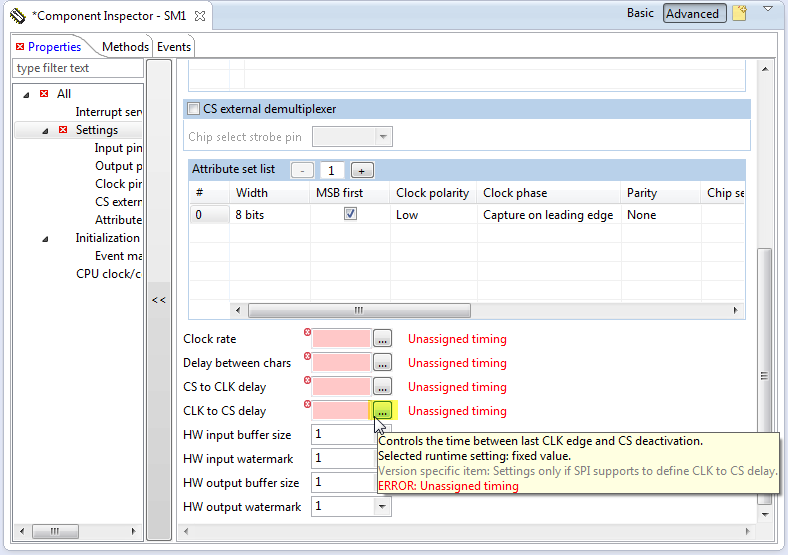
Task: Enable the CS external demultiplexer checkbox
Action: coord(194,110)
